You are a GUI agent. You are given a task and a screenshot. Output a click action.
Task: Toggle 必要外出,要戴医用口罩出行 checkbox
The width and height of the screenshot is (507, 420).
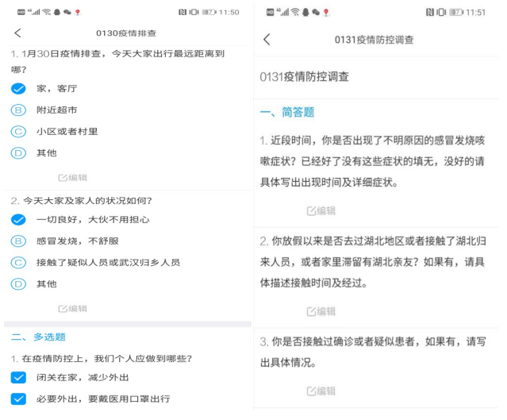18,399
